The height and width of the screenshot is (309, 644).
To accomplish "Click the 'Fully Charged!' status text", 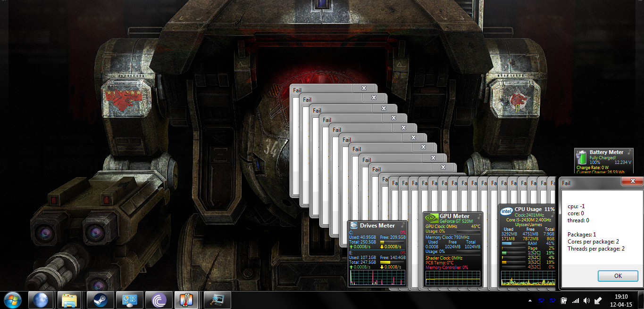I will (602, 158).
